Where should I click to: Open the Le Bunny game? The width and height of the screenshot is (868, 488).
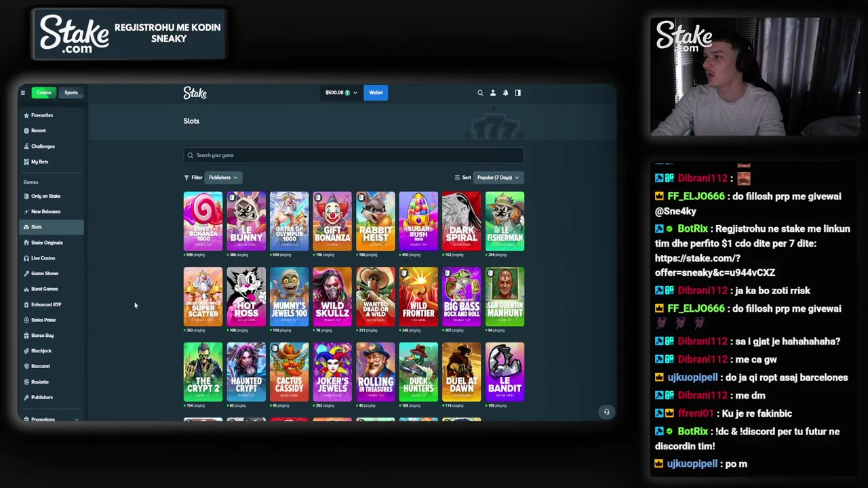[x=246, y=222]
